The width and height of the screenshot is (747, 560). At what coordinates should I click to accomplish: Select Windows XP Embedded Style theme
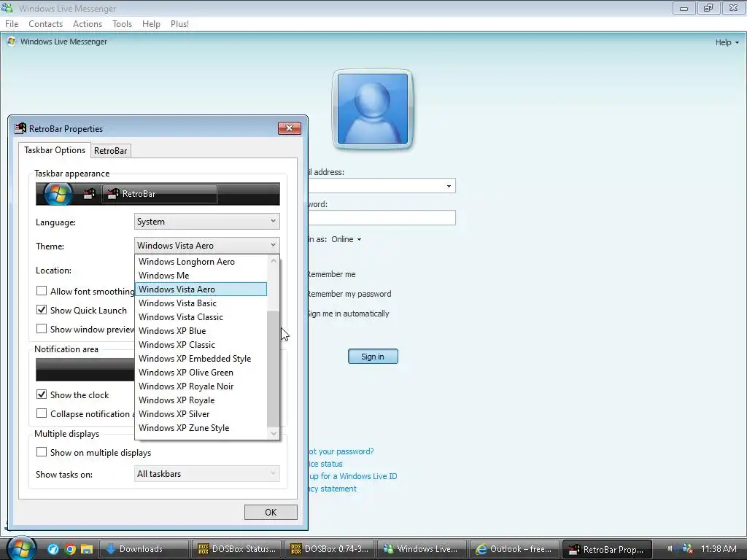(201, 358)
